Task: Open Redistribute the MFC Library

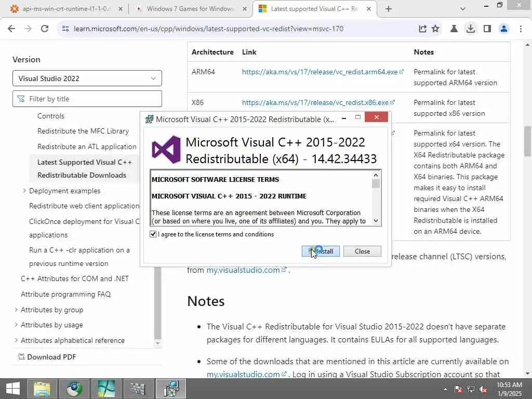Action: pyautogui.click(x=83, y=131)
